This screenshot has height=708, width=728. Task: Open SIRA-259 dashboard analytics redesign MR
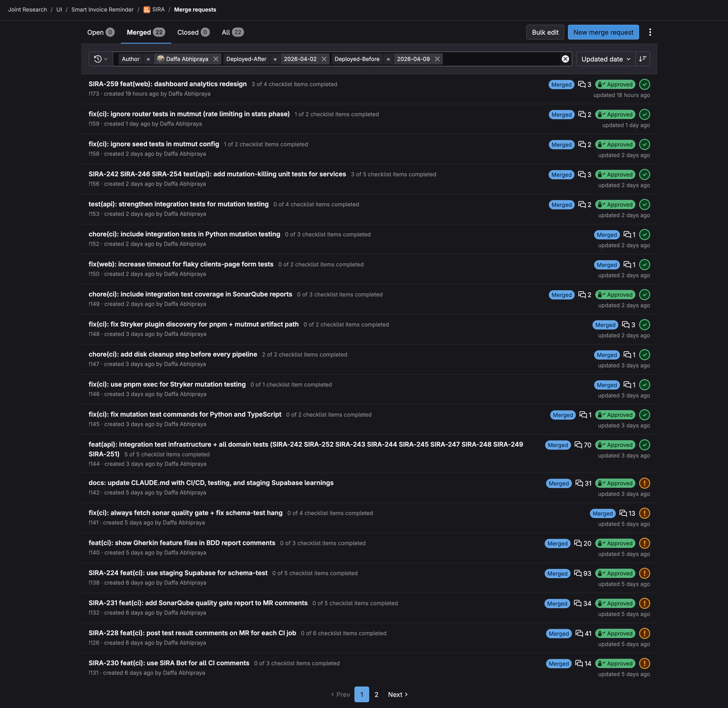167,84
